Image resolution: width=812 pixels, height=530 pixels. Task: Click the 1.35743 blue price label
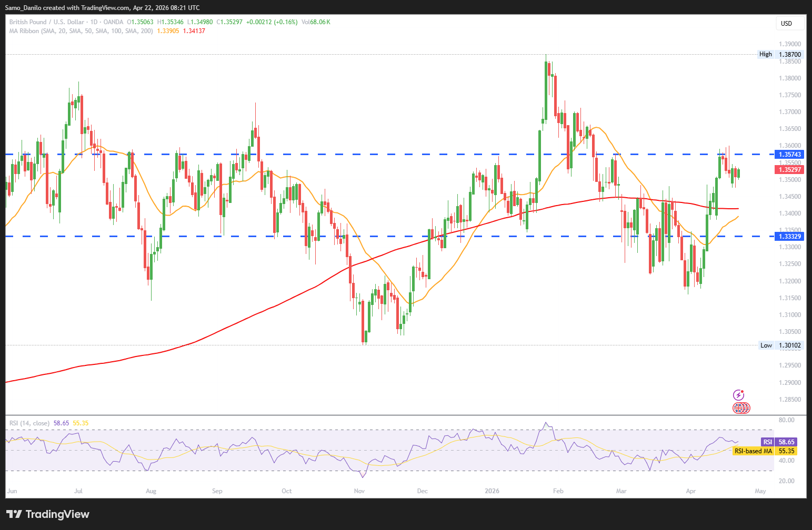coord(789,155)
